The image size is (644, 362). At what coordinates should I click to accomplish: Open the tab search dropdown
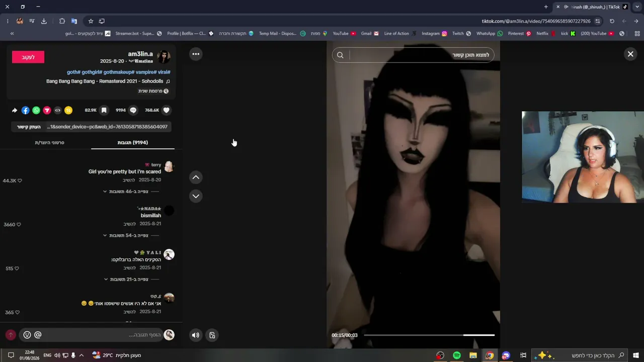[x=637, y=7]
